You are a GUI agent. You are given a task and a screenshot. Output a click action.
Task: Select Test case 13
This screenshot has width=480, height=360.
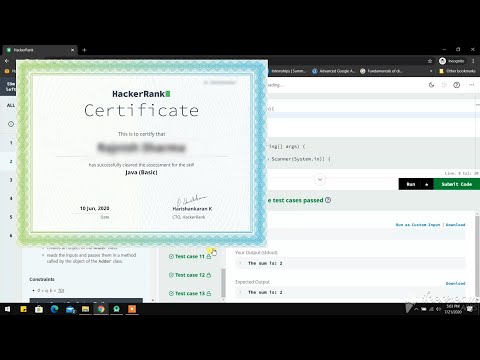coord(190,293)
